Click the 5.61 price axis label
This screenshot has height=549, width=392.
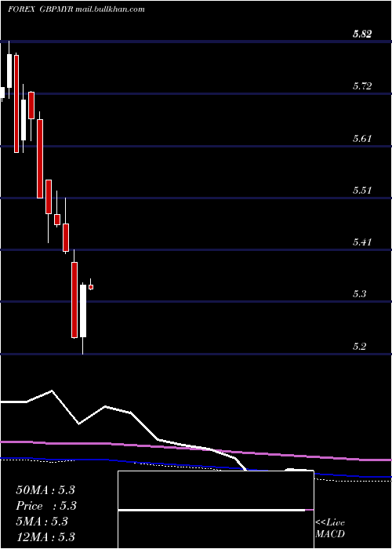click(362, 138)
